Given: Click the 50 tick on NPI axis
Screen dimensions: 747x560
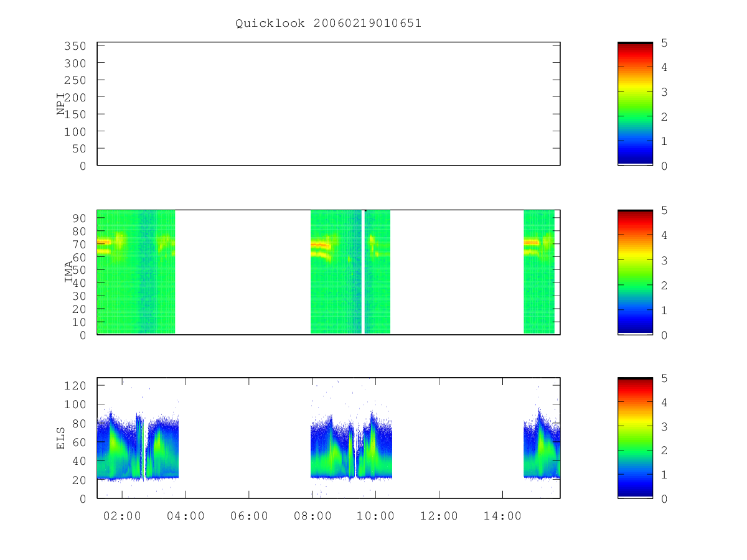Looking at the screenshot, I should coord(79,149).
